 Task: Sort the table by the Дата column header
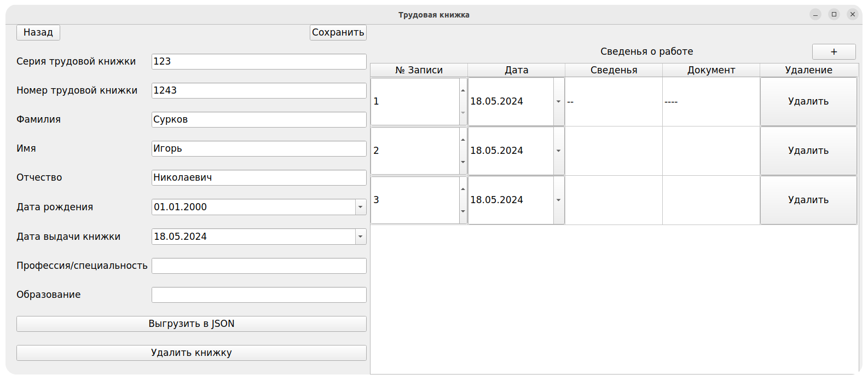(516, 70)
